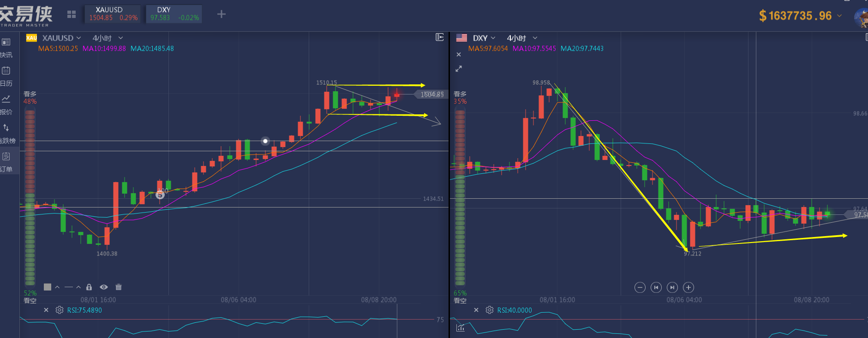
Task: Toggle drawing visibility with the eye icon
Action: [104, 287]
